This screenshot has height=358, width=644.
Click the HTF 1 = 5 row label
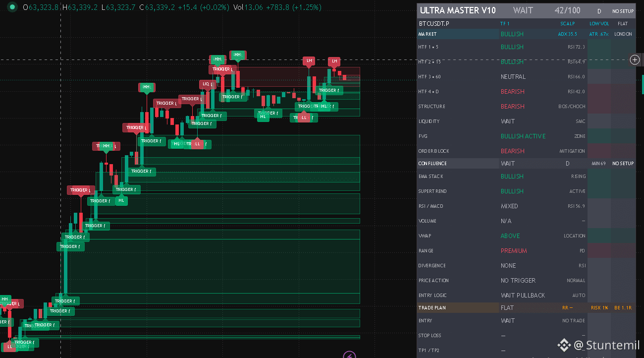[429, 47]
